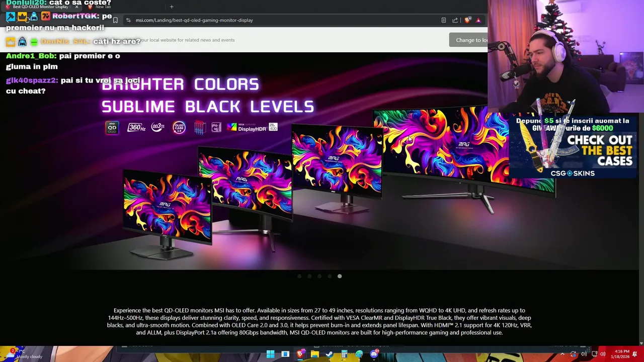
Task: Open Brave Shields lion icon
Action: click(x=467, y=20)
